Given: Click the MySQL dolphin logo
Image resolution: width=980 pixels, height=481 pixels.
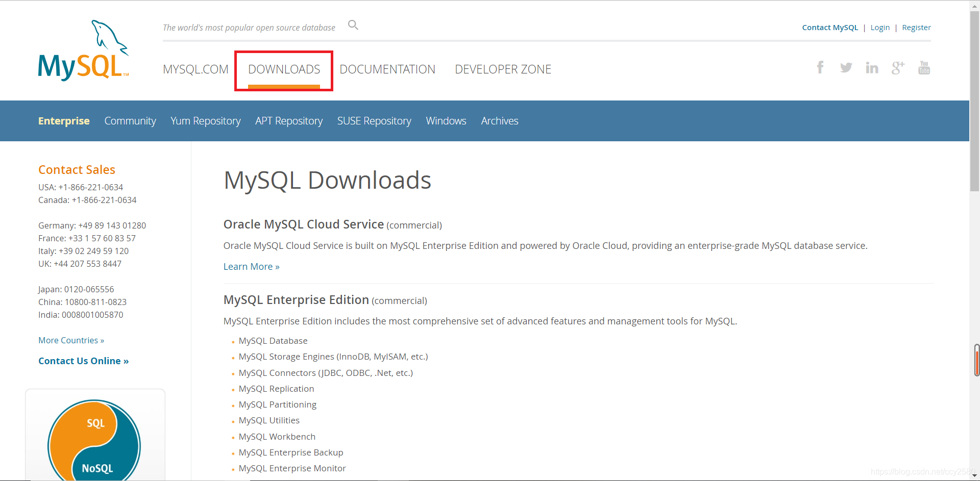Looking at the screenshot, I should pos(83,50).
